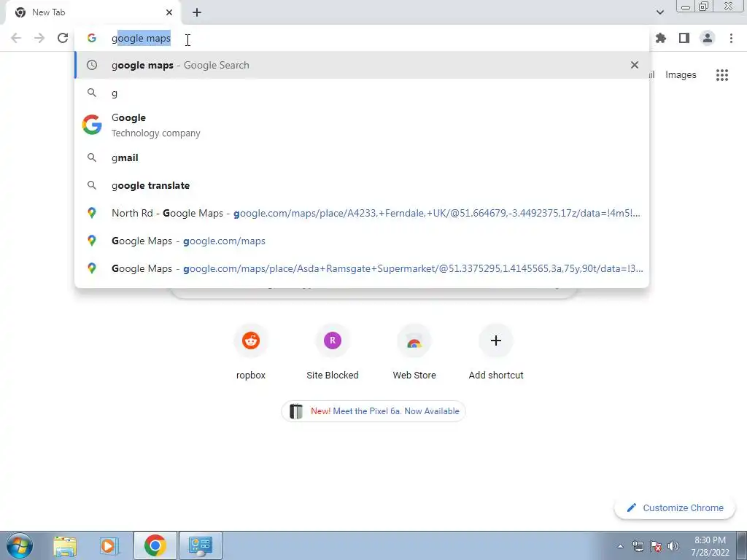Screen dimensions: 747x560
Task: Open the clock showing 8:30 PM
Action: (710, 546)
